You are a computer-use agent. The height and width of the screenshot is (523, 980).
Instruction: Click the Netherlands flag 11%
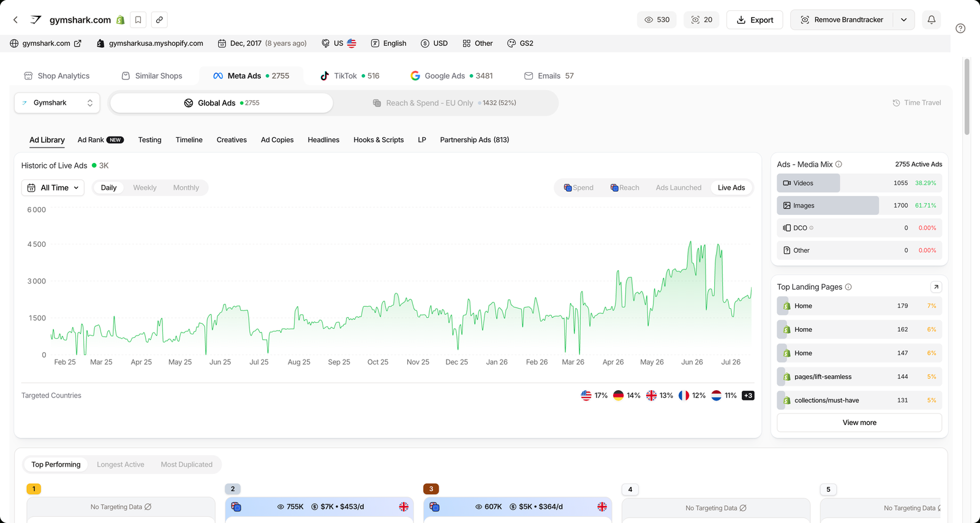716,396
